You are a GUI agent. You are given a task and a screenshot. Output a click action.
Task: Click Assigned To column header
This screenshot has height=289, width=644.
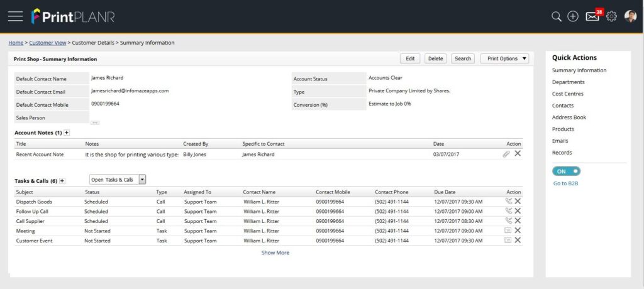pos(197,192)
